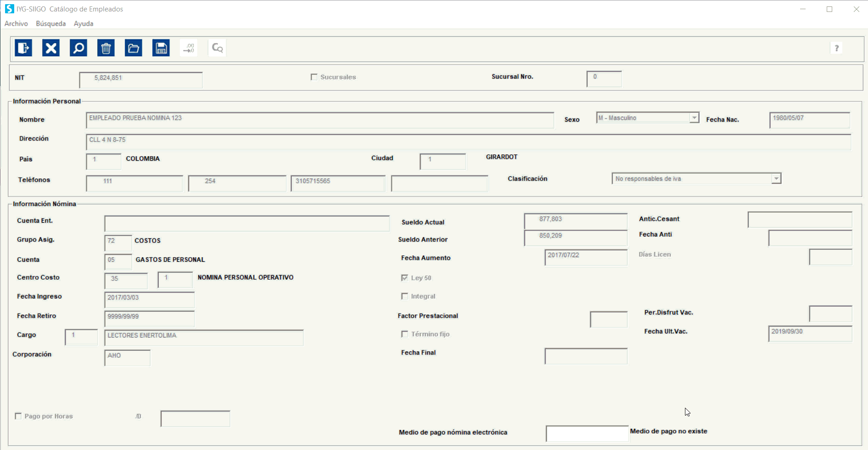Click the trash can delete icon
The image size is (868, 450).
pyautogui.click(x=106, y=48)
